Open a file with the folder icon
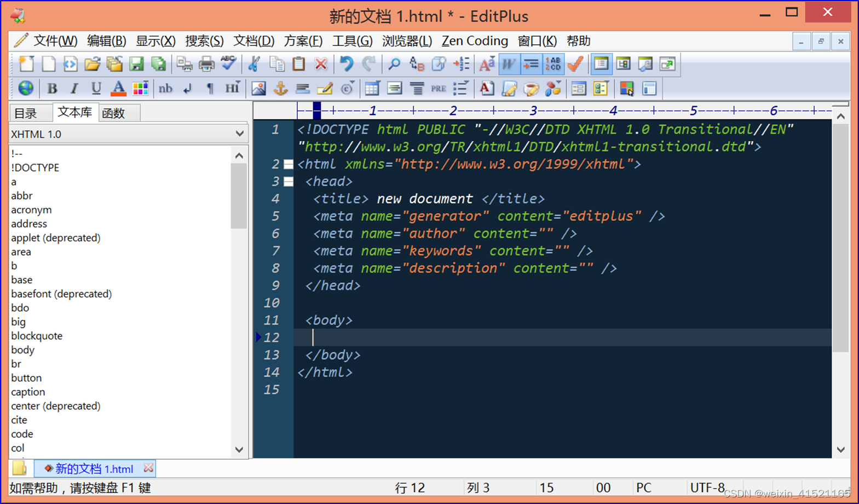Viewport: 859px width, 504px height. 92,64
